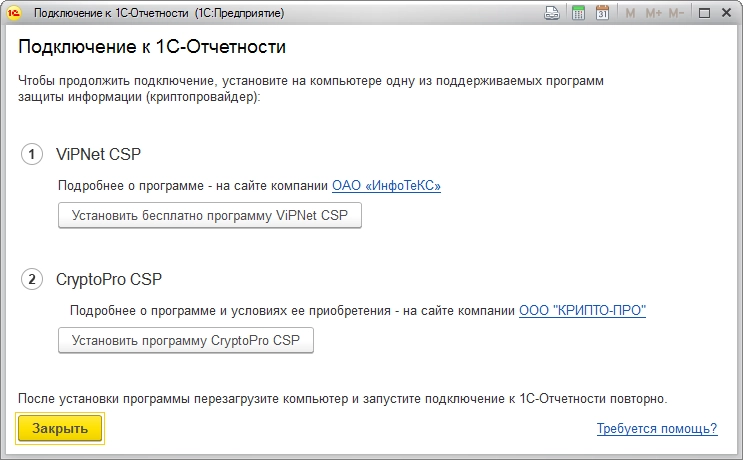Select the 'CryptoPro CSP' section heading
The height and width of the screenshot is (460, 743).
[x=108, y=279]
